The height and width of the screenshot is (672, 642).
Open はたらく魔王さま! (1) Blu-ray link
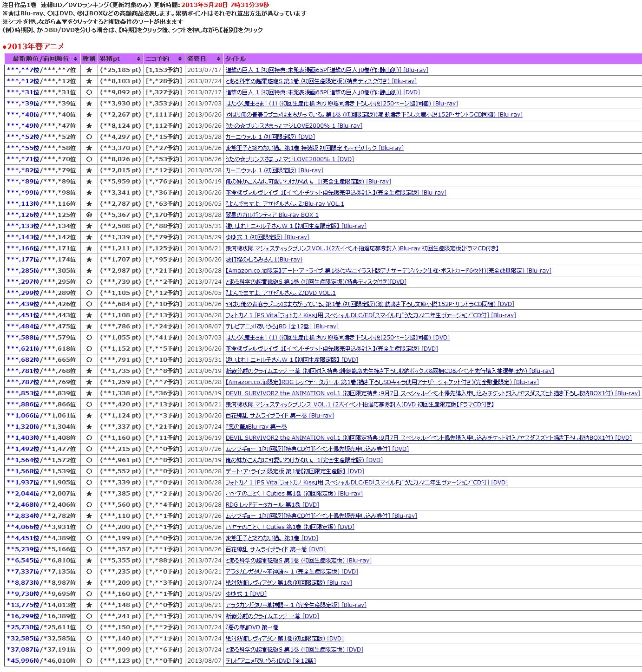coord(341,104)
